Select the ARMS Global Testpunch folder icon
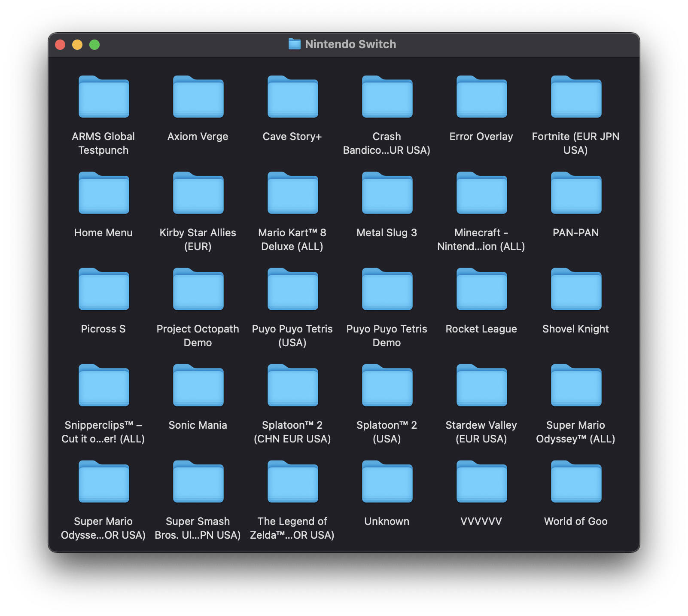The image size is (688, 616). pyautogui.click(x=104, y=97)
